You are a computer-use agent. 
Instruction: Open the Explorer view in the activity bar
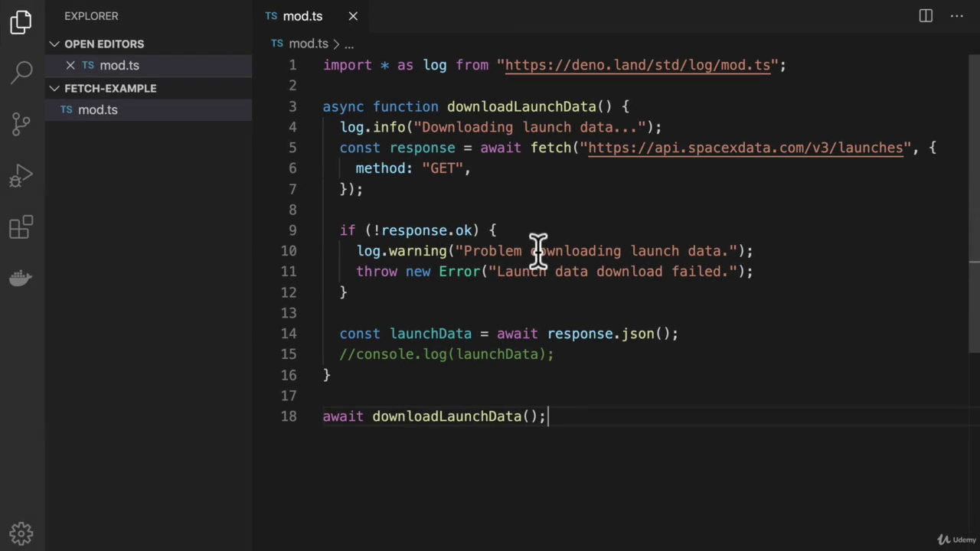click(21, 22)
